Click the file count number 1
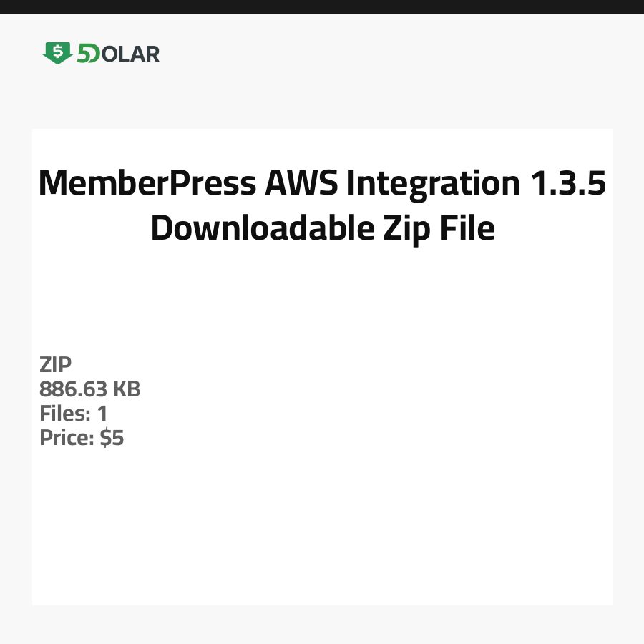This screenshot has width=644, height=644. pyautogui.click(x=102, y=414)
